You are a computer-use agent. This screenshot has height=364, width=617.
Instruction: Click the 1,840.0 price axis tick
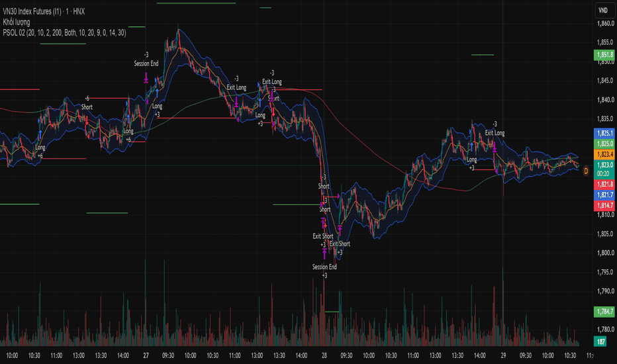coord(605,100)
